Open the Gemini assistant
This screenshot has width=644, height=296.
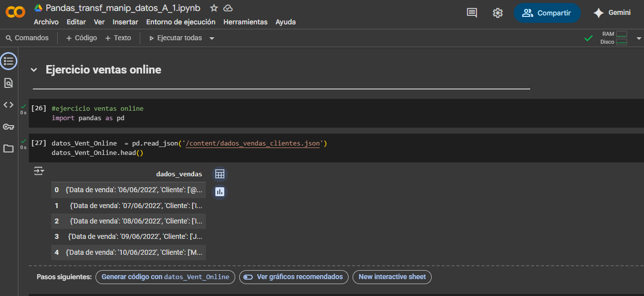pos(612,13)
